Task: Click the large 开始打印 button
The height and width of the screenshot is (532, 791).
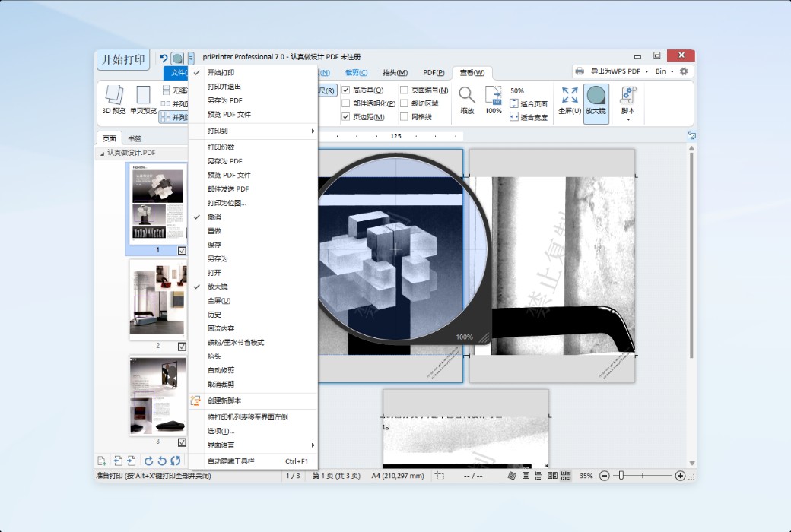Action: 123,59
